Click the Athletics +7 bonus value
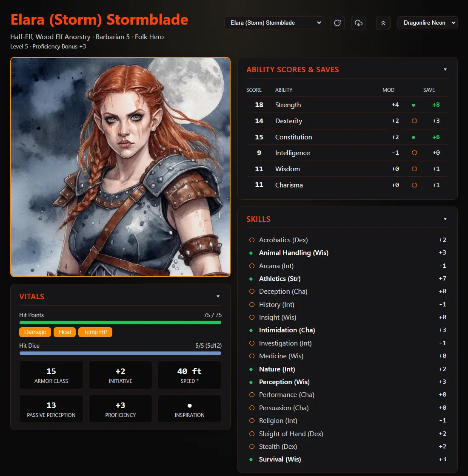 pyautogui.click(x=442, y=278)
